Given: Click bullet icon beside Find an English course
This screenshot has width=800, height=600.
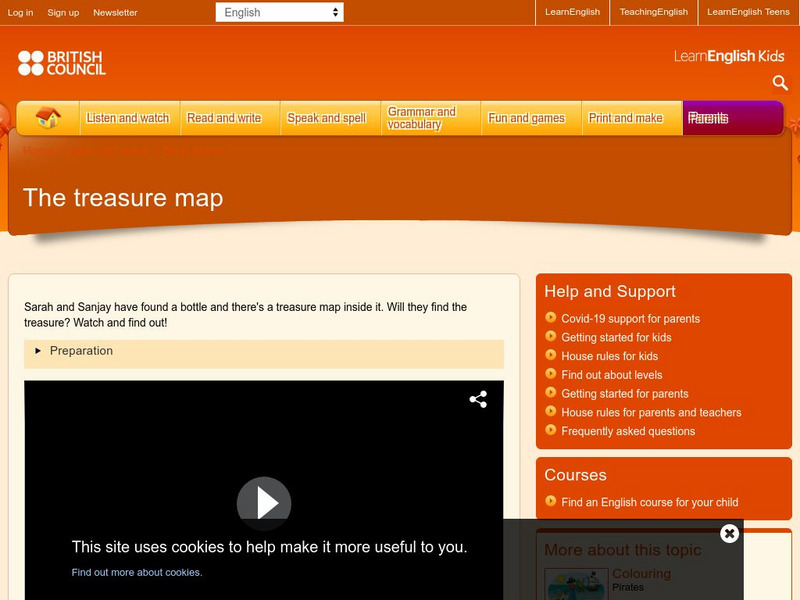Looking at the screenshot, I should (x=551, y=501).
